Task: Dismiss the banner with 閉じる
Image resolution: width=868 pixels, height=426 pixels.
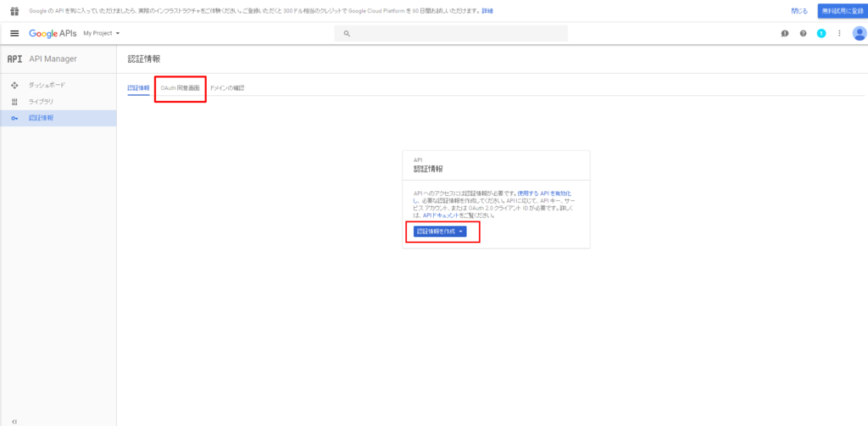Action: 799,10
